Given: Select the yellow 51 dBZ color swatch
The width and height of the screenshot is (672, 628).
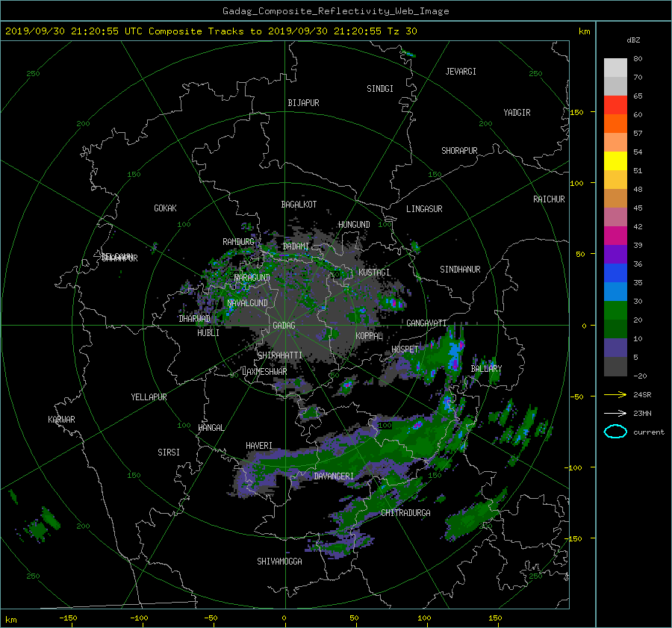Looking at the screenshot, I should [x=615, y=161].
